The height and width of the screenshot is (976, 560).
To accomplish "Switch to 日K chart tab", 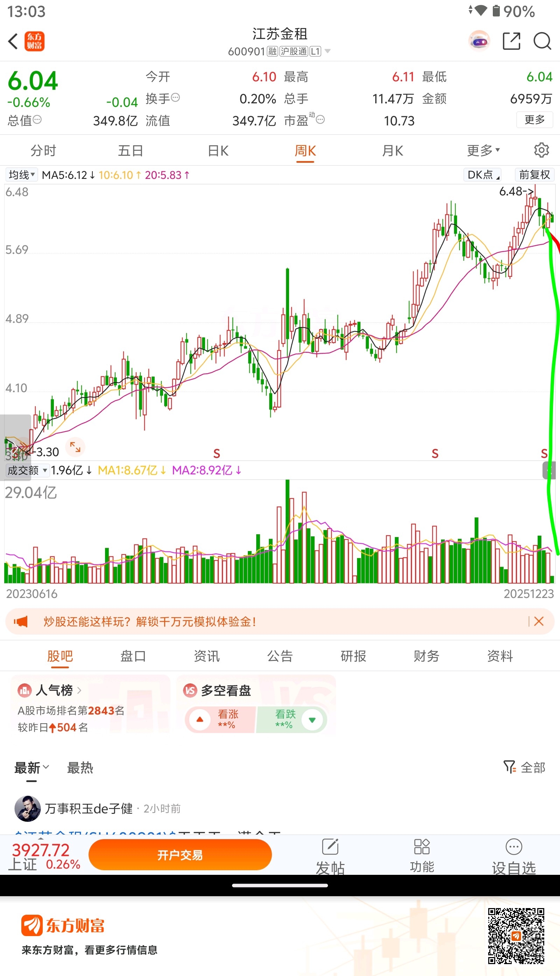I will pyautogui.click(x=218, y=151).
